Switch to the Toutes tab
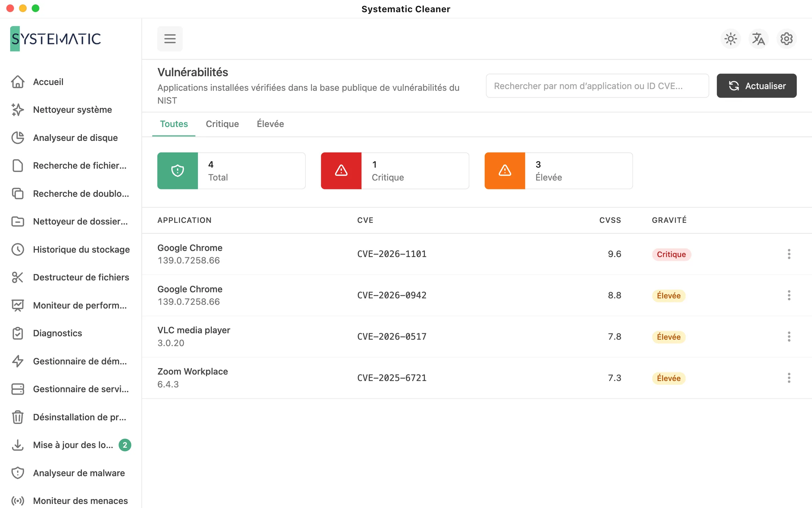Screen dimensions: 812x508 (174, 124)
